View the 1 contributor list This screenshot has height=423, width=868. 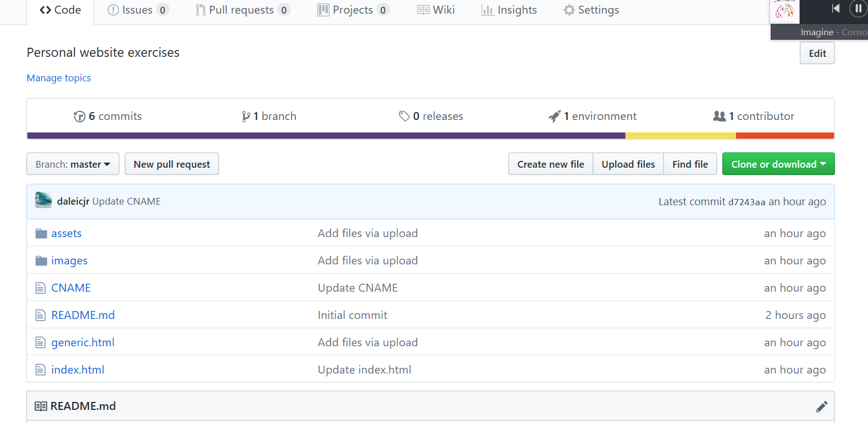[x=754, y=116]
